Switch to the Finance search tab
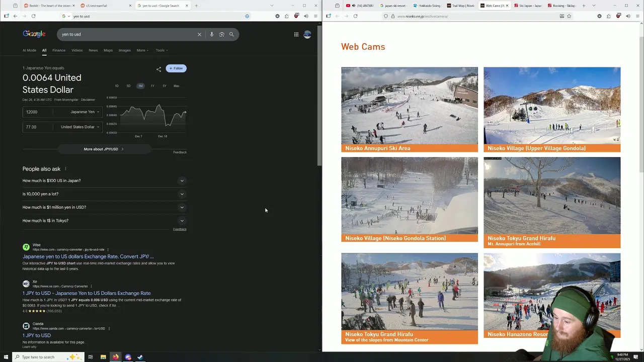Viewport: 644px width, 362px height. point(59,50)
